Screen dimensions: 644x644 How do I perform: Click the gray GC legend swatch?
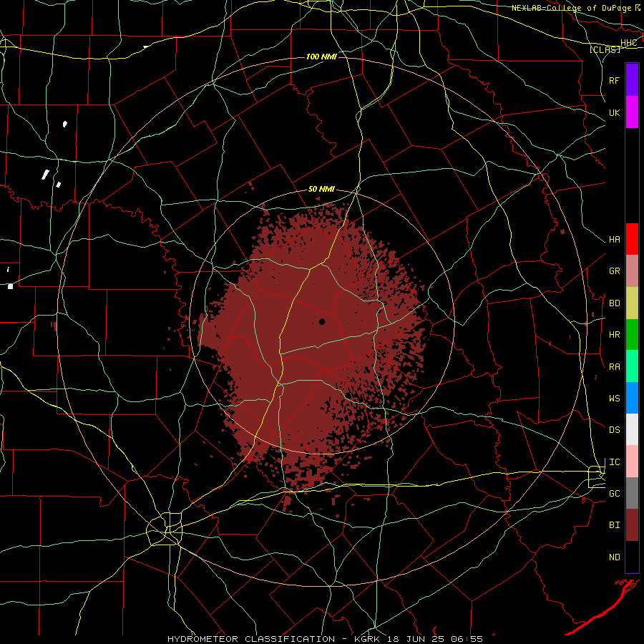click(632, 493)
